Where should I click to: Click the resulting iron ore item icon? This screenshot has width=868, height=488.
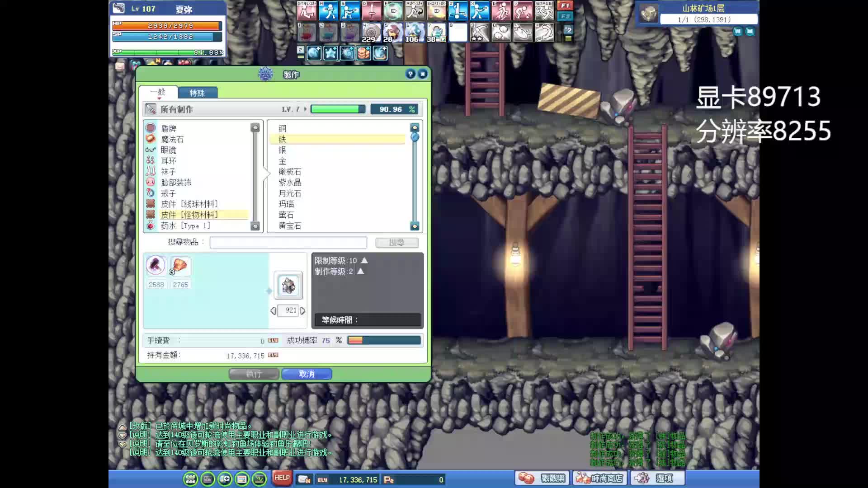[288, 286]
